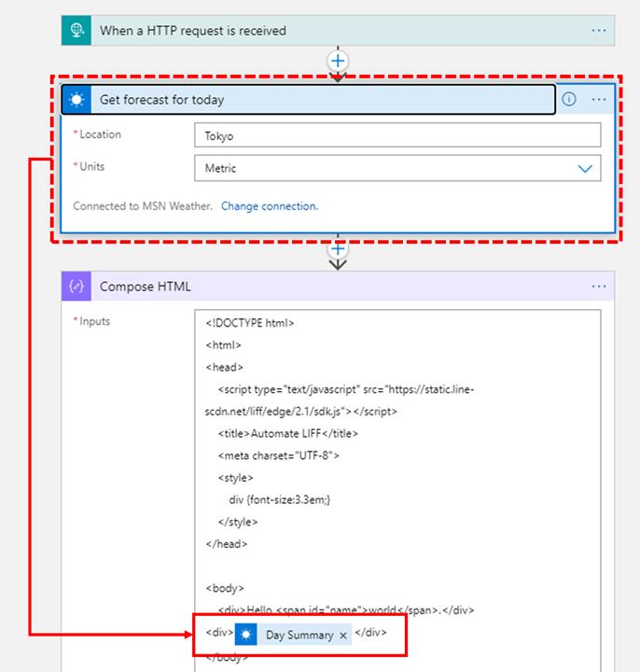This screenshot has width=640, height=672.
Task: Expand the Units dropdown chevron
Action: [585, 168]
